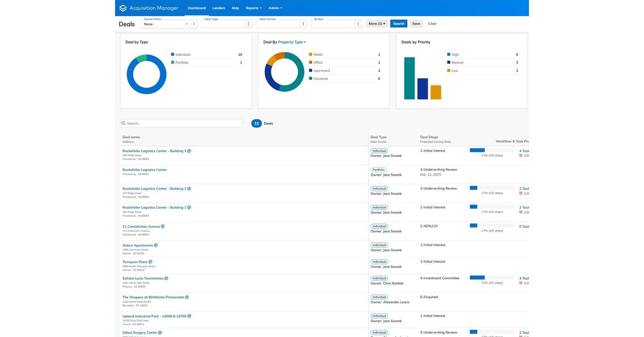
Task: Click the @ icon beside Solera Apartments
Action: [156, 245]
